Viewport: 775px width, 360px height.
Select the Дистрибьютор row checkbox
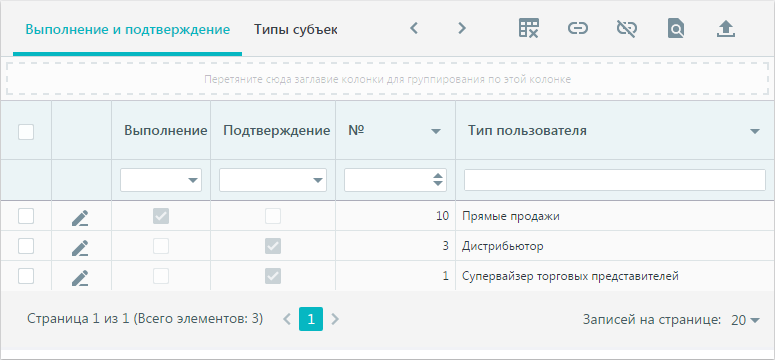point(26,246)
